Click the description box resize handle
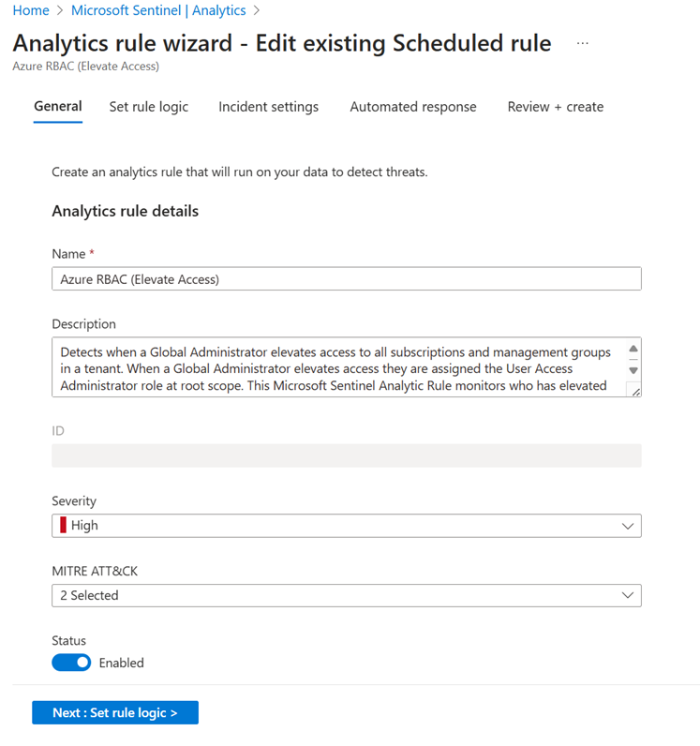 [634, 391]
